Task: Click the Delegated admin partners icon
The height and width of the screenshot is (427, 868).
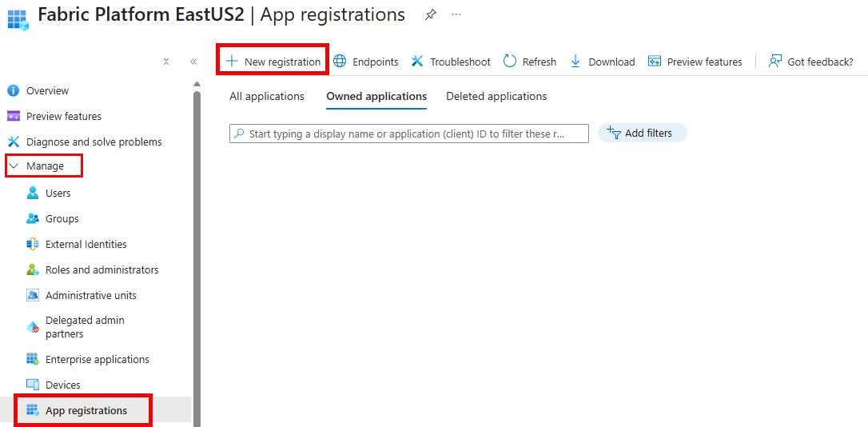Action: click(x=33, y=327)
